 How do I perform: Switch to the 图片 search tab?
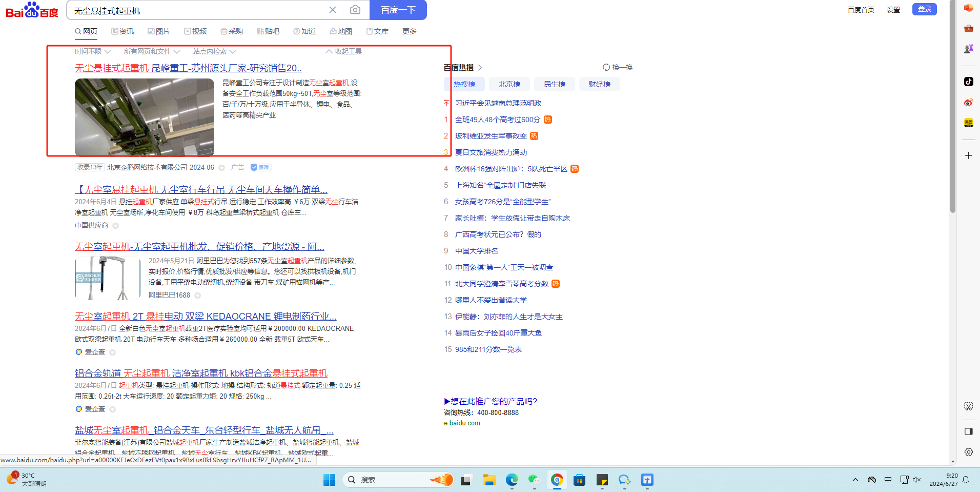click(159, 31)
